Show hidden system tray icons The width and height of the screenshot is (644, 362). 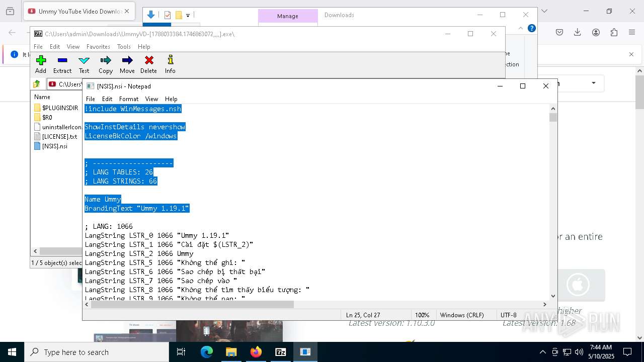tap(542, 352)
